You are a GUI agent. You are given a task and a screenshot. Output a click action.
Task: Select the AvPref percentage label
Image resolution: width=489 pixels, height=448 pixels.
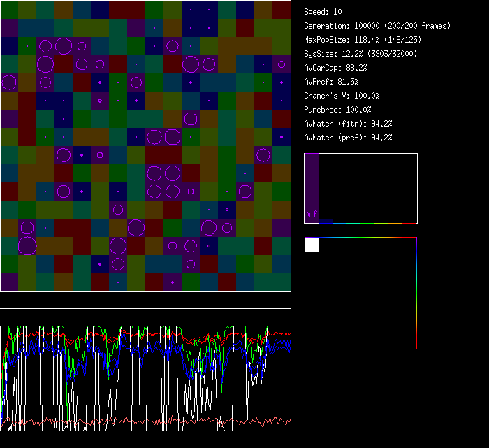click(x=332, y=82)
